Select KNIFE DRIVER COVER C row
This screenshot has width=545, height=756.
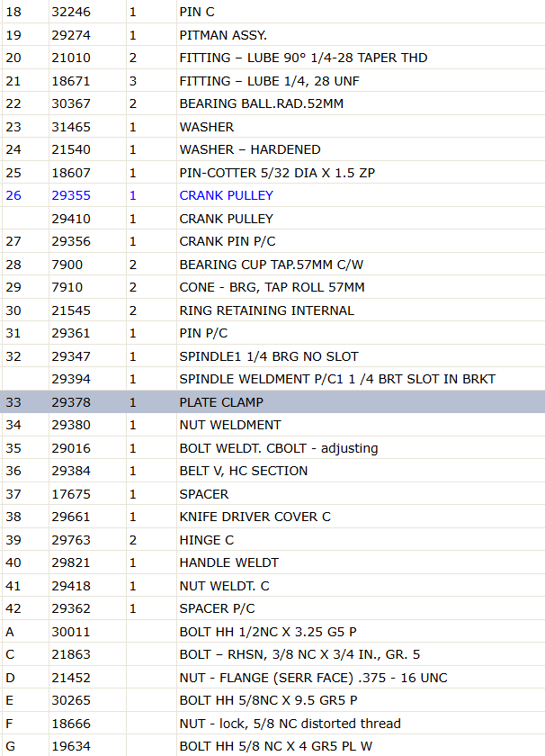click(272, 517)
